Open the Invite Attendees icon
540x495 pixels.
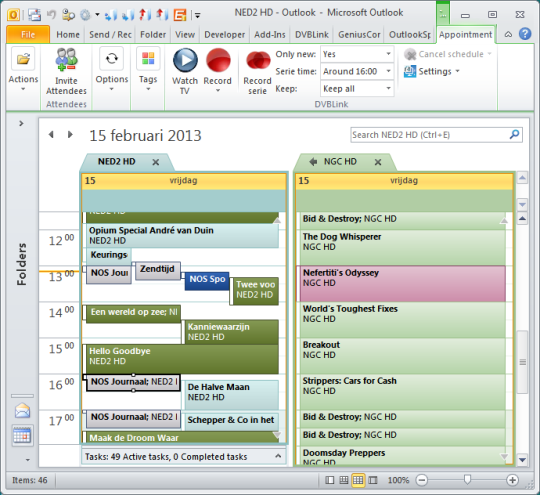[x=66, y=59]
